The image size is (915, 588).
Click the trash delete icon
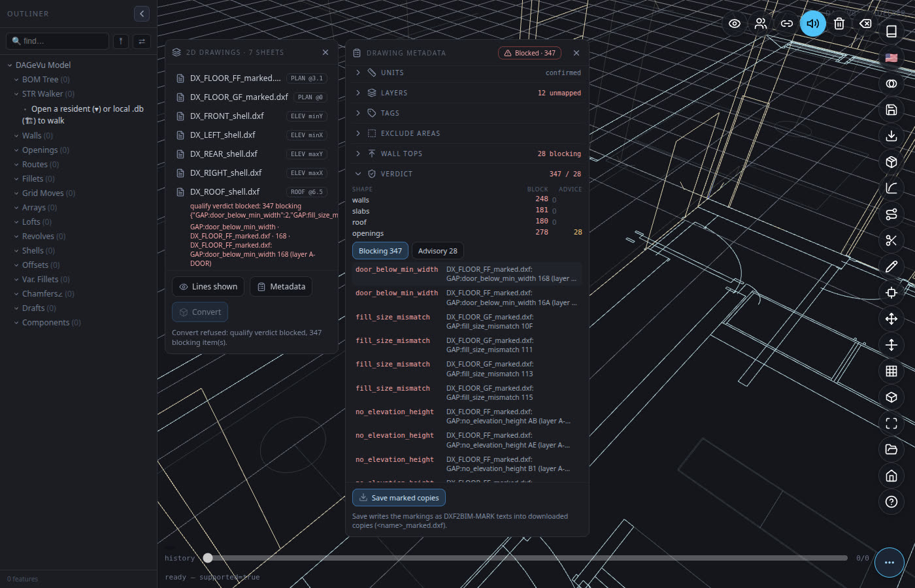pos(839,24)
